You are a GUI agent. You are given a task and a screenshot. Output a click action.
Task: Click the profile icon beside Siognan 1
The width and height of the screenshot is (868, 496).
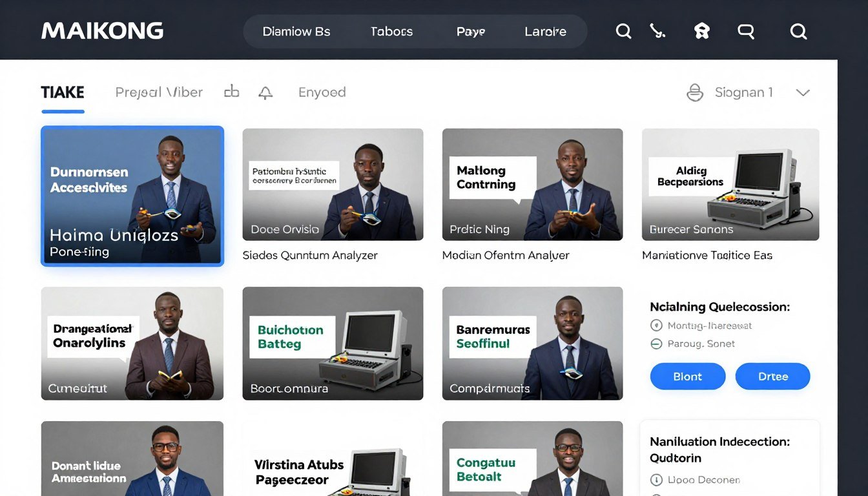[x=695, y=92]
